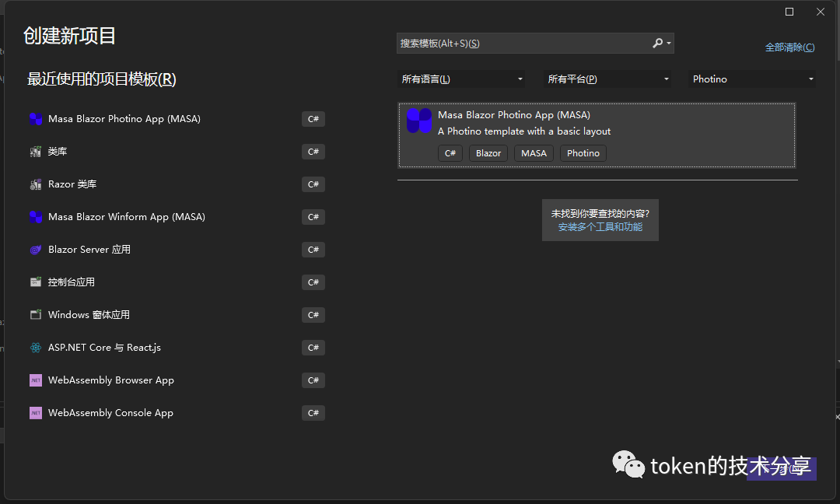840x504 pixels.
Task: Click the WebAssembly Console App .NET icon
Action: point(35,413)
